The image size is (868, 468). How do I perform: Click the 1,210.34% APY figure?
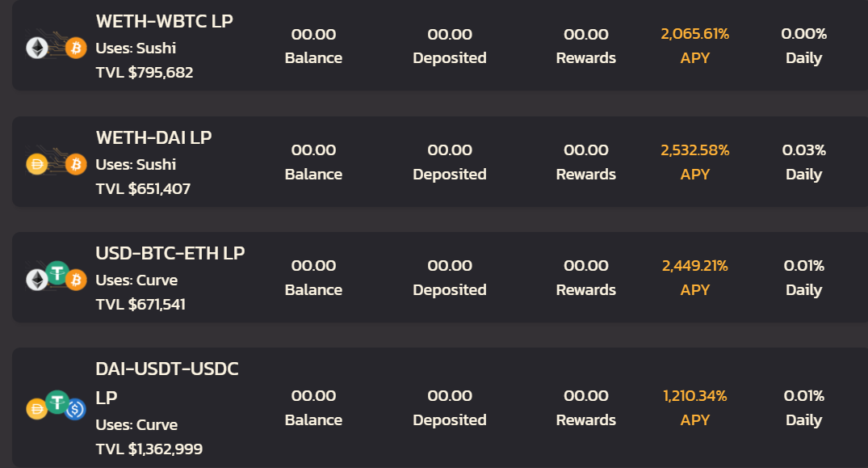tap(694, 396)
